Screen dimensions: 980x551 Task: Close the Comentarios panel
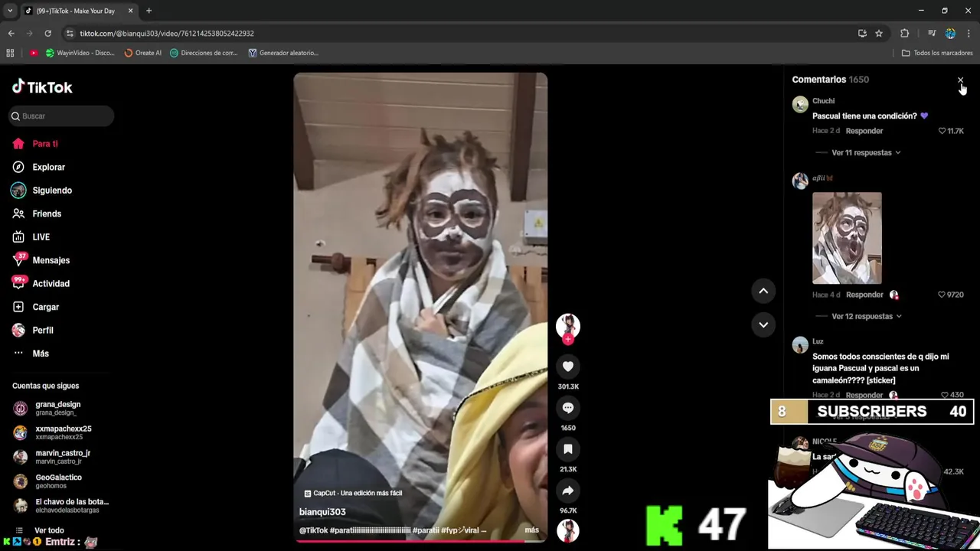(960, 80)
